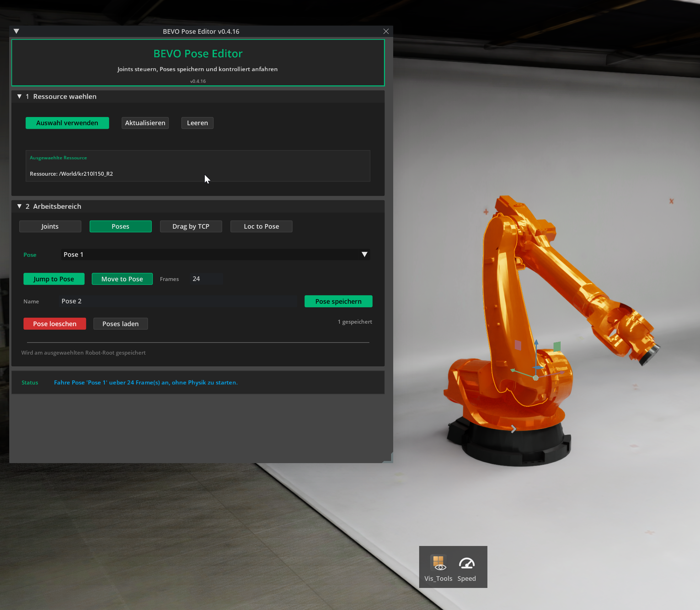Collapse the BEVO Pose Editor window triangle
700x610 pixels.
pyautogui.click(x=16, y=31)
